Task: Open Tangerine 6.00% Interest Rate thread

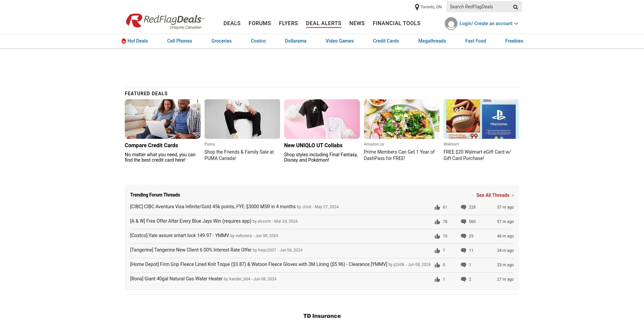Action: tap(191, 250)
